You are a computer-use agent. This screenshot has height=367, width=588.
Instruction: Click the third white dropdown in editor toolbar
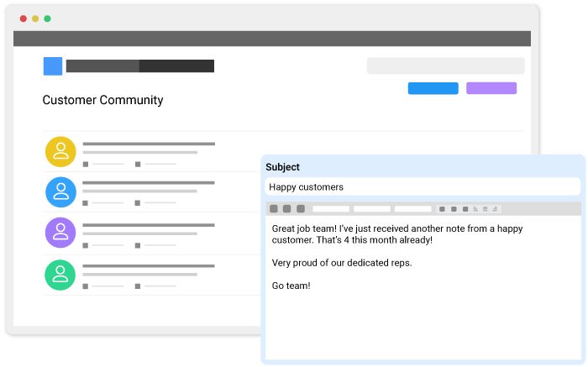pos(412,209)
